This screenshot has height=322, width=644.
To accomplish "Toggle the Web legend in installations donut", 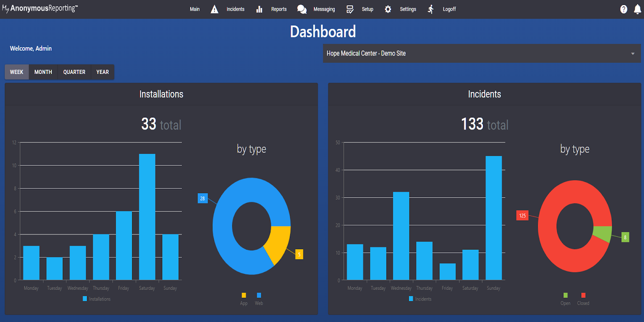I will 259,299.
